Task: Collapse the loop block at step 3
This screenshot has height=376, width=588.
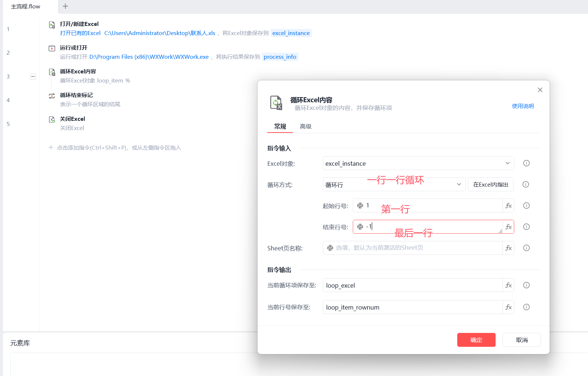Action: 33,76
